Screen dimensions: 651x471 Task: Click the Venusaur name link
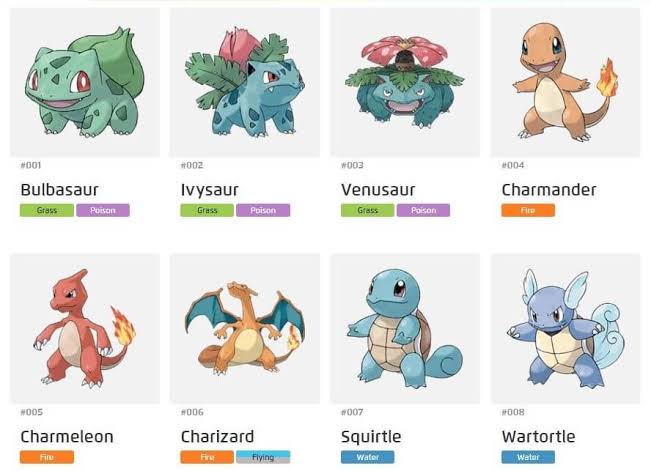pos(378,190)
